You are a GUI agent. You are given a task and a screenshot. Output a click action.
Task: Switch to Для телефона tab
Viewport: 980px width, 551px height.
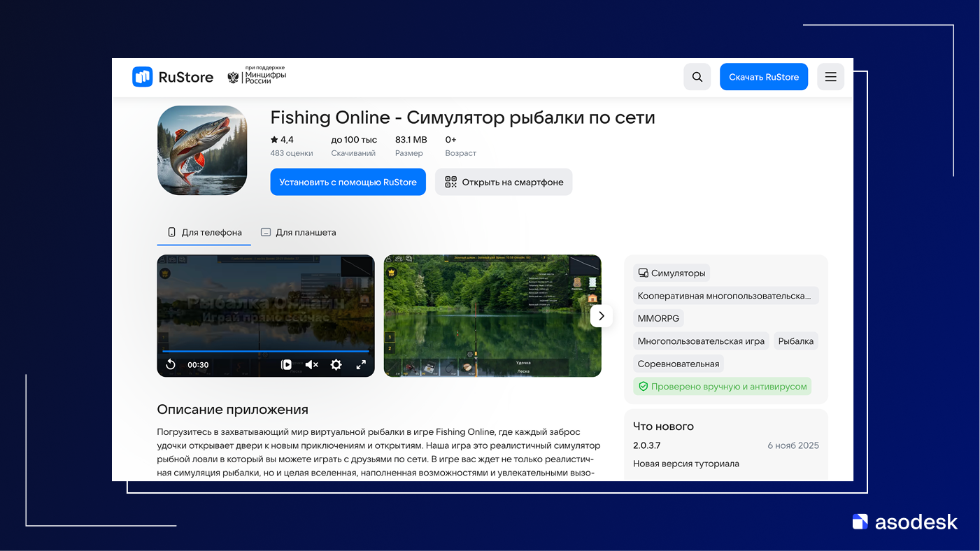point(204,232)
